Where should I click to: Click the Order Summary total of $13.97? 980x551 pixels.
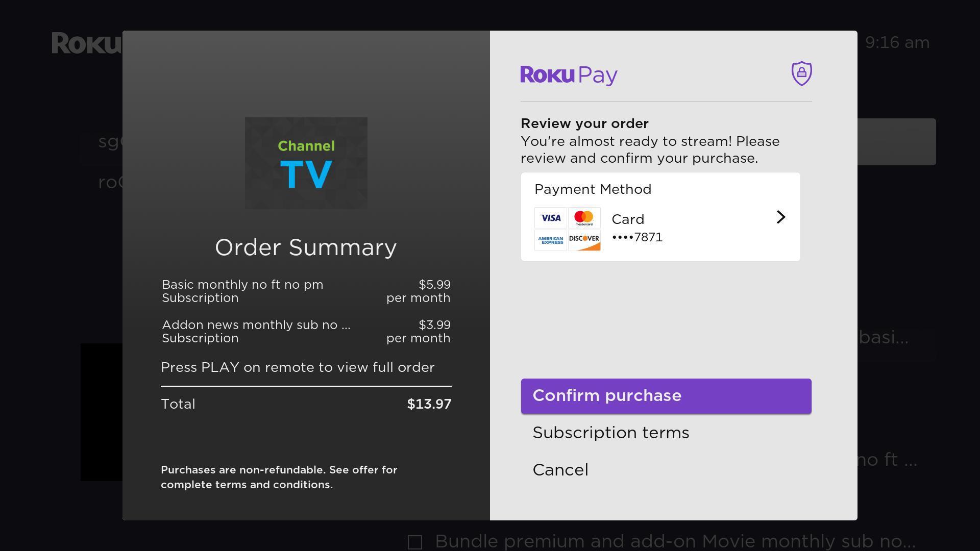tap(429, 404)
